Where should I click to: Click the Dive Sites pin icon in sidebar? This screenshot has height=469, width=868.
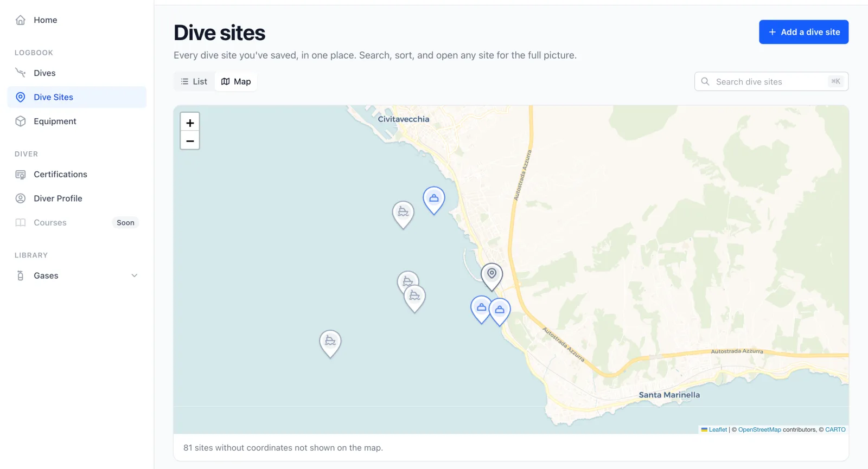pyautogui.click(x=21, y=97)
